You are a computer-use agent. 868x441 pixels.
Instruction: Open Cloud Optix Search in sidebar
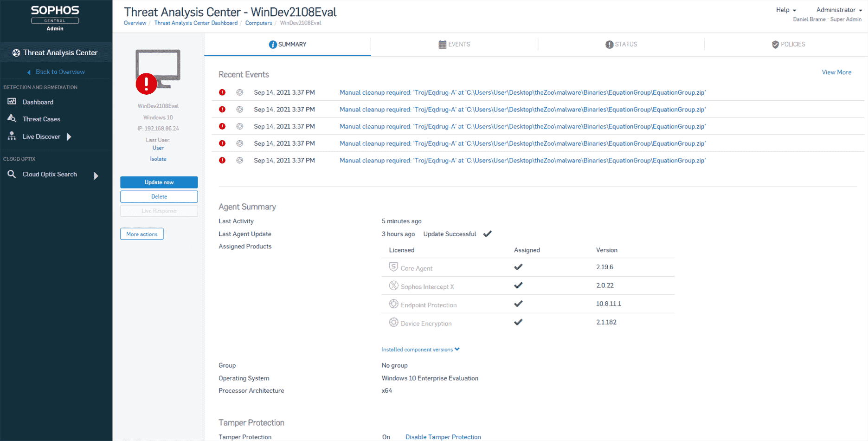(x=50, y=175)
